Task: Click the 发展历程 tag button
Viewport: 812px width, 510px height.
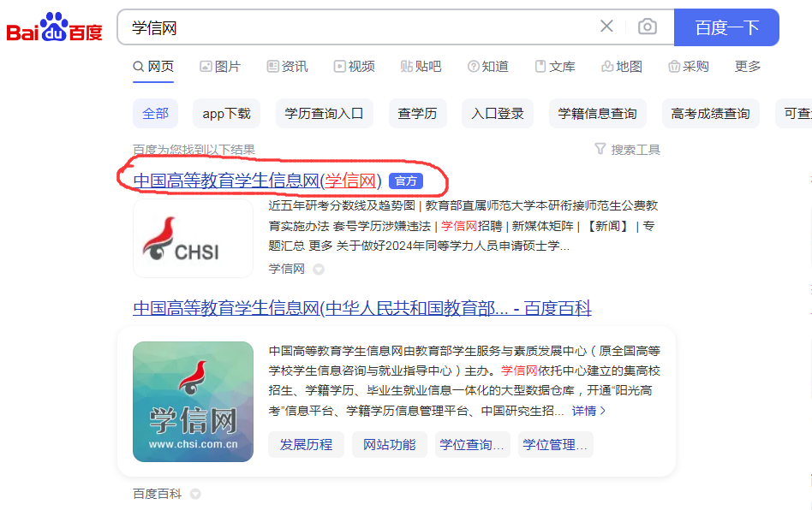Action: click(306, 444)
